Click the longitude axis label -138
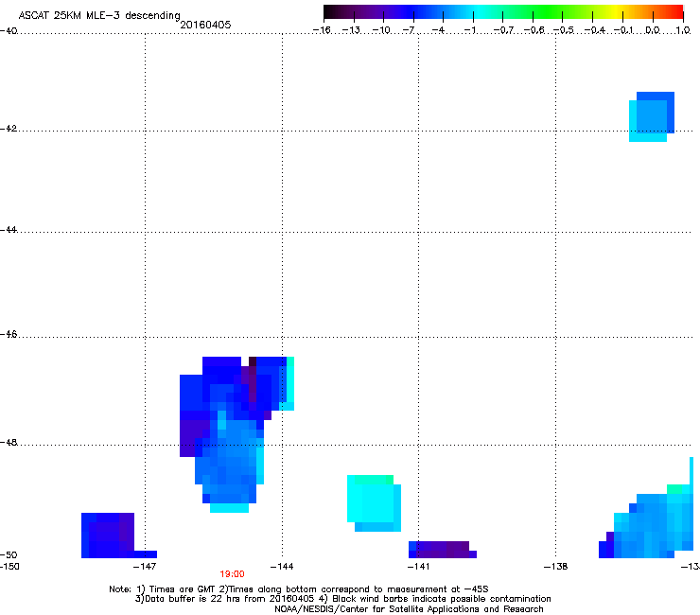700x615 pixels. 556,567
